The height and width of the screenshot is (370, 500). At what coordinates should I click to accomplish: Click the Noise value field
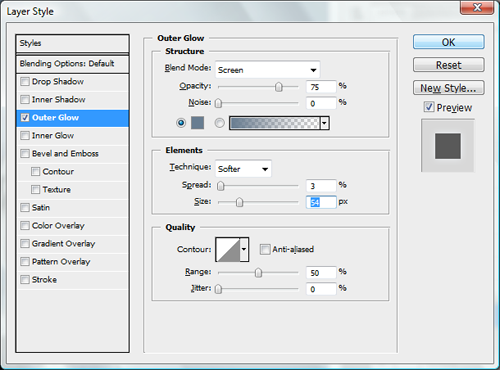click(x=321, y=103)
